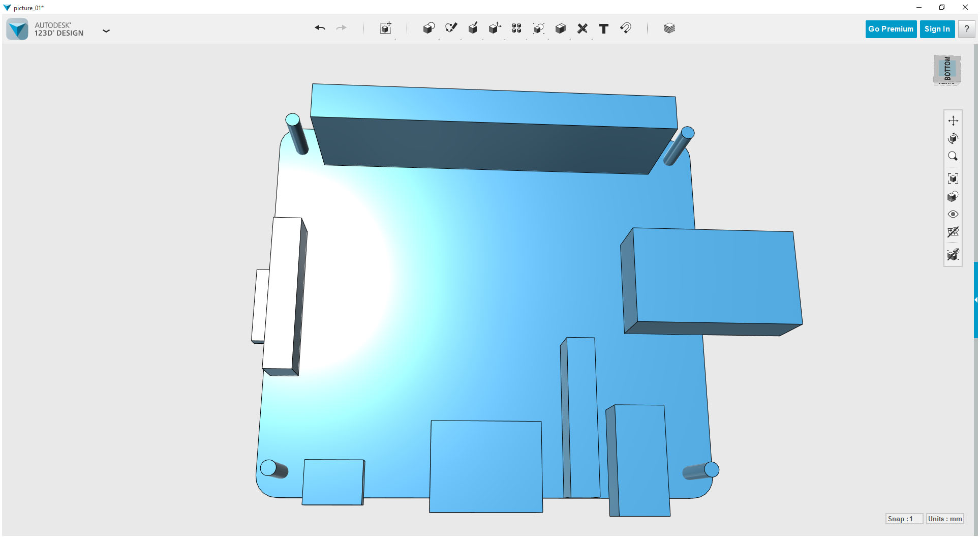Activate the Snap magnet tool

click(x=626, y=28)
